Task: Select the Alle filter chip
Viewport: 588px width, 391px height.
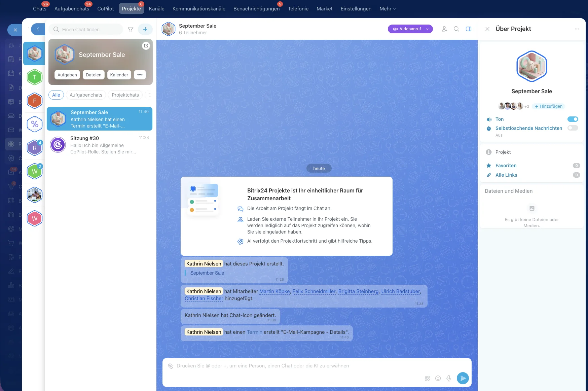Action: tap(56, 95)
